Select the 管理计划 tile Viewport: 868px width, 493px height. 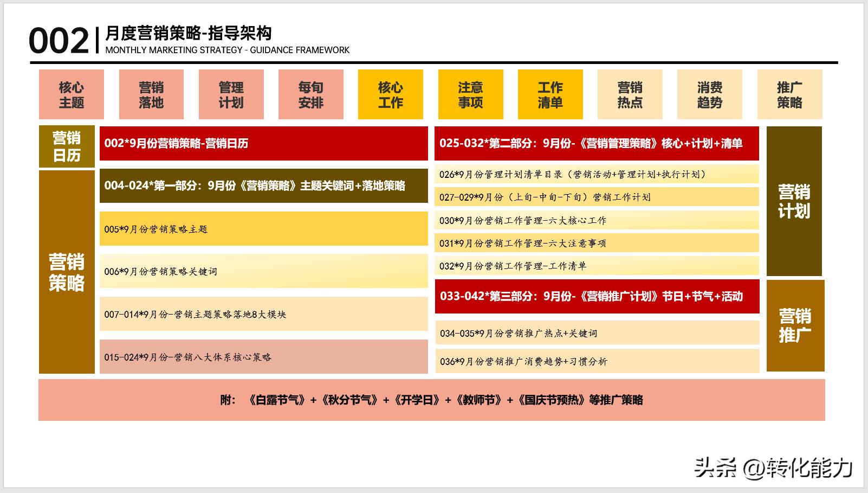(x=230, y=94)
